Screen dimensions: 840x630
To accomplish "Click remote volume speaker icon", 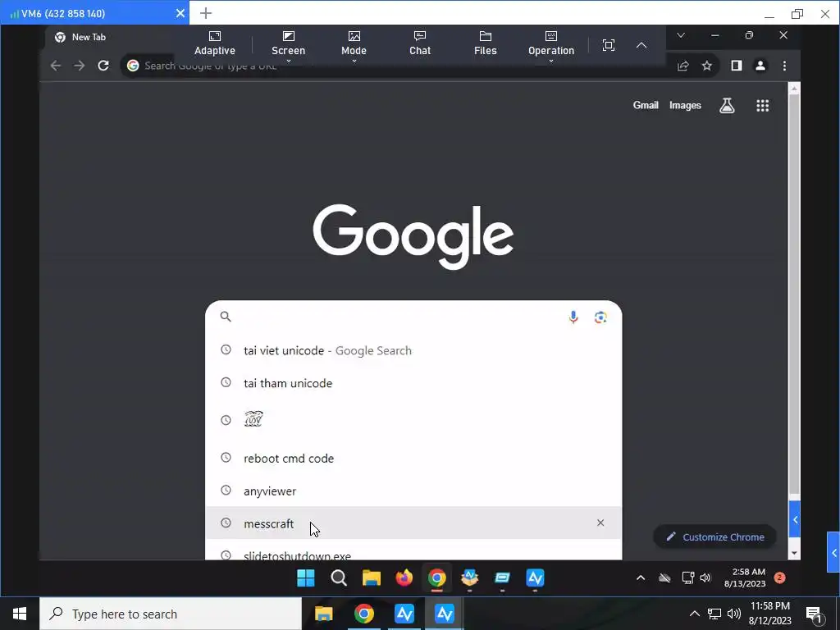I will pyautogui.click(x=705, y=577).
